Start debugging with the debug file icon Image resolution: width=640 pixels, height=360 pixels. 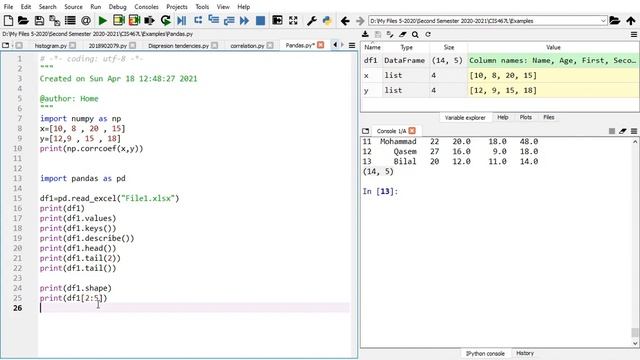[x=182, y=20]
